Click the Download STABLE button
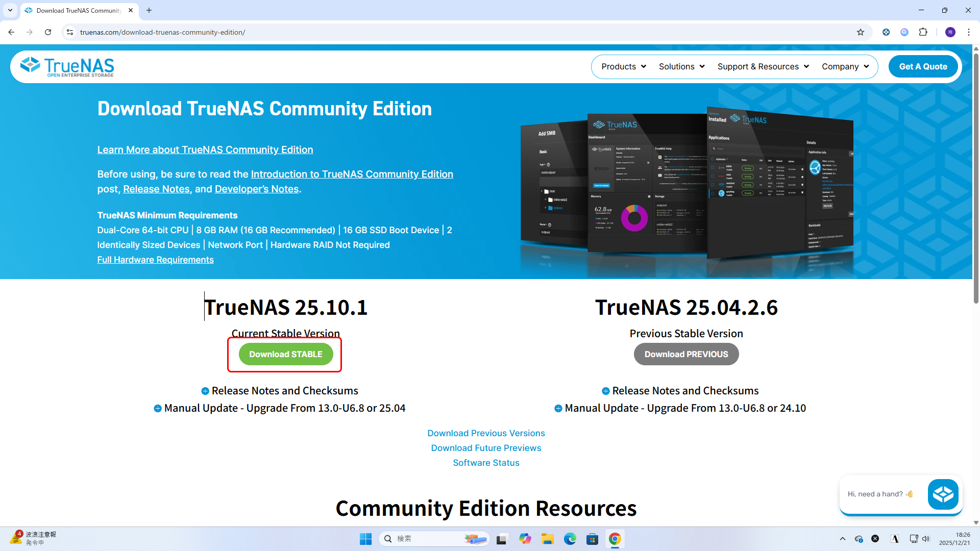Screen dimensions: 980x551 [285, 354]
